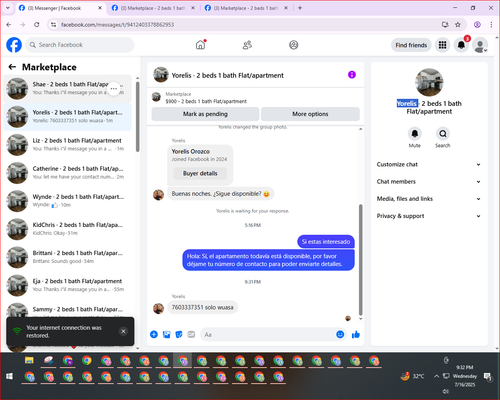Open Windows notification center icon
This screenshot has width=500, height=400.
pos(488,377)
